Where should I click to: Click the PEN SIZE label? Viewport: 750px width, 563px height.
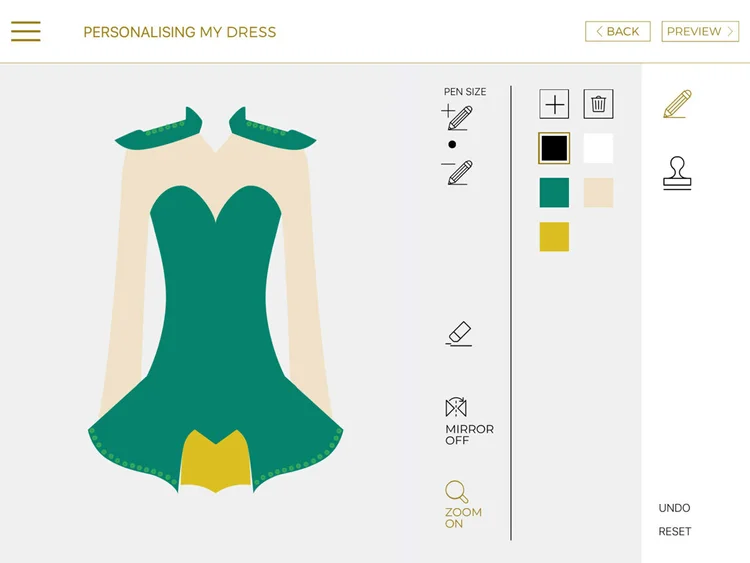pyautogui.click(x=465, y=92)
